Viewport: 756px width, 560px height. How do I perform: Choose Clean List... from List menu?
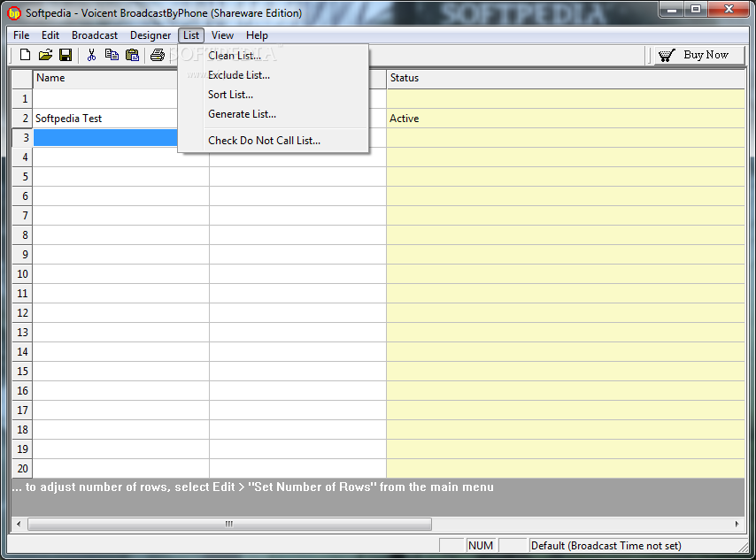(273, 56)
